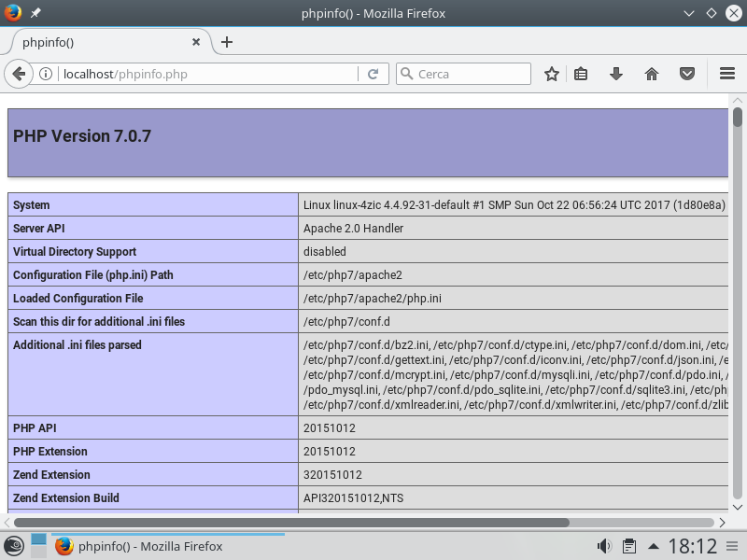747x560 pixels.
Task: Click the PHP API label
Action: click(35, 427)
